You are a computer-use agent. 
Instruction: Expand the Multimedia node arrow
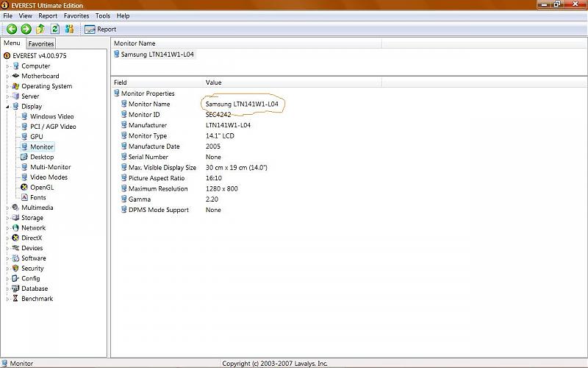point(7,208)
